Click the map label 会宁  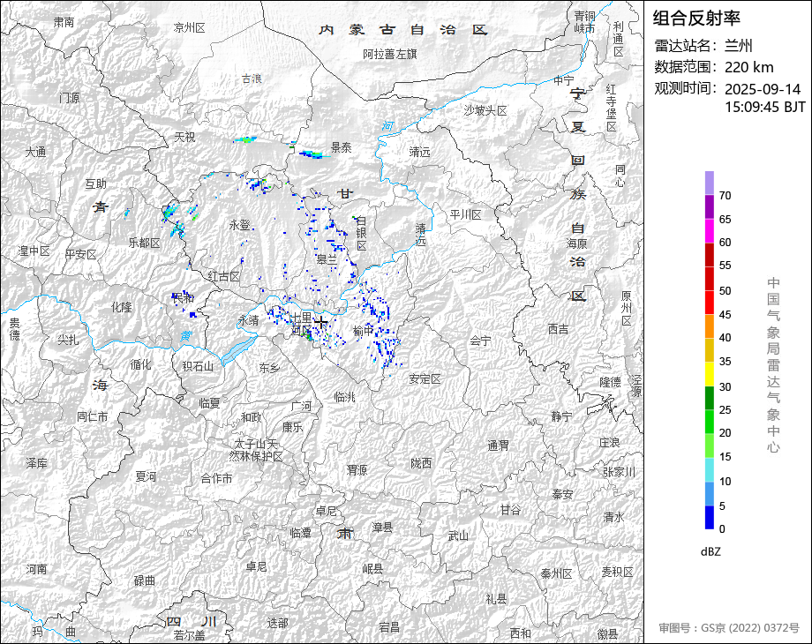[480, 341]
